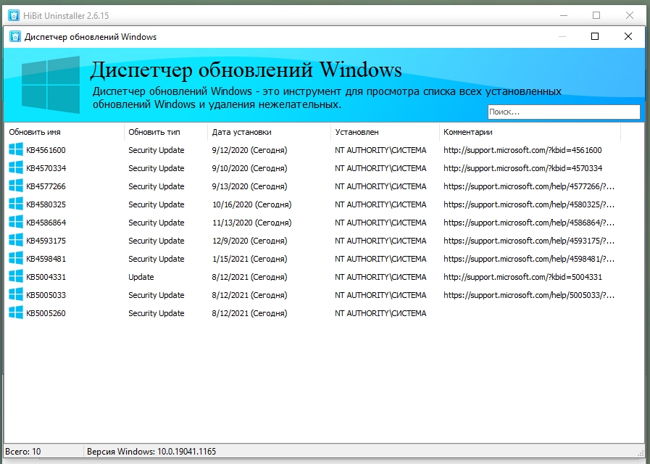
Task: Maximize the Диспетчер обновлений Windows window
Action: (594, 36)
